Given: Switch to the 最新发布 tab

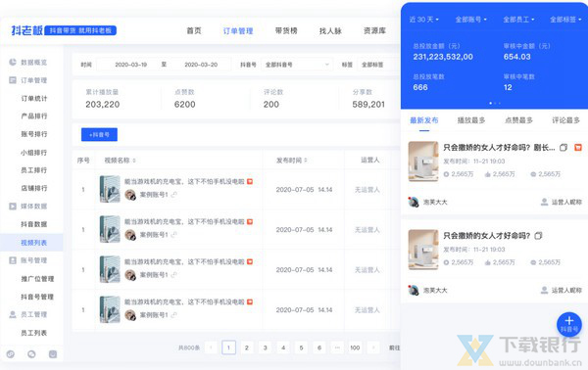Looking at the screenshot, I should tap(424, 120).
